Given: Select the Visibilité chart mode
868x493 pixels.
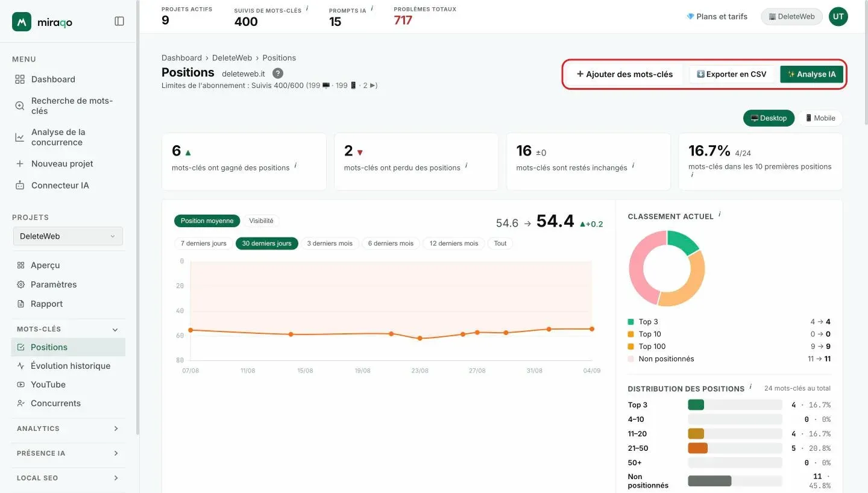Looking at the screenshot, I should click(x=261, y=221).
